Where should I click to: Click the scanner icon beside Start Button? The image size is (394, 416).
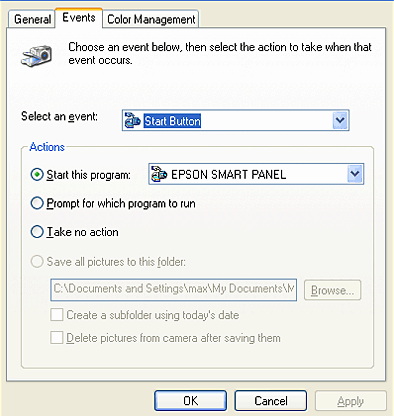coord(132,120)
